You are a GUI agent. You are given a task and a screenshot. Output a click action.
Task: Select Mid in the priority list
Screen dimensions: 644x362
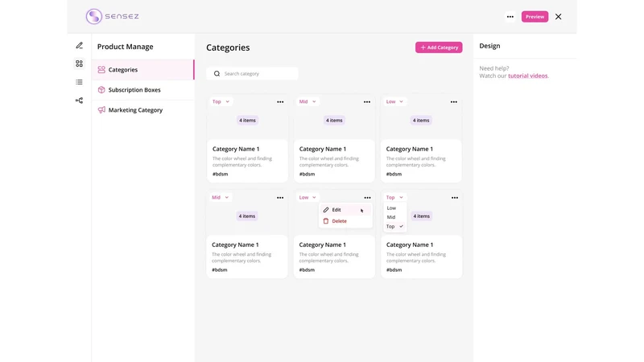394,217
